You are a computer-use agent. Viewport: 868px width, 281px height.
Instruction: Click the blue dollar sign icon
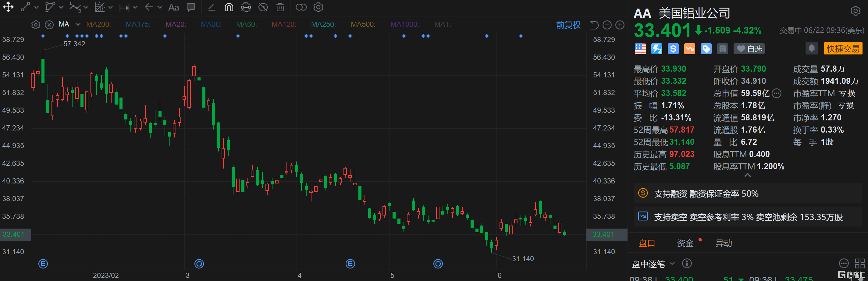[x=673, y=49]
